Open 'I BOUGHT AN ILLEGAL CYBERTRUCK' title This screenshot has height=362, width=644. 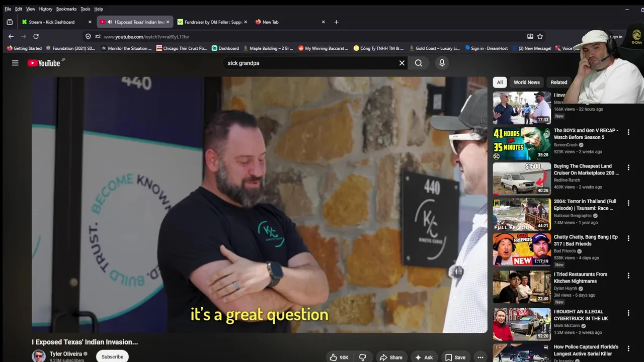[x=582, y=315]
